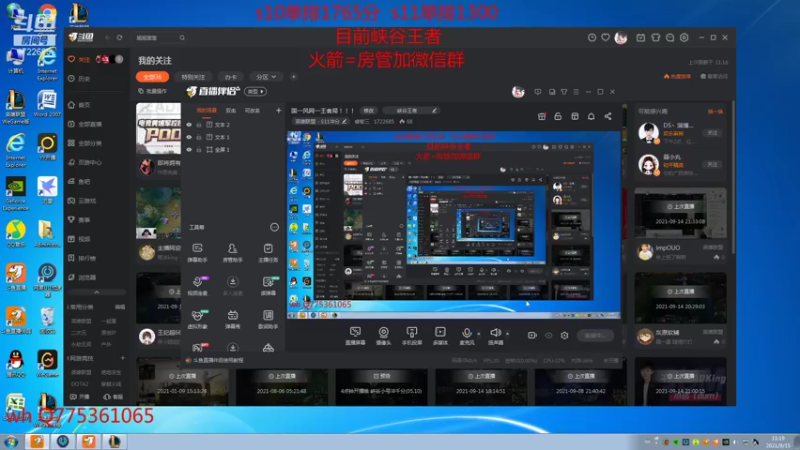The width and height of the screenshot is (800, 450).
Task: Click the magnifier search icon in Douyu
Action: [x=182, y=37]
